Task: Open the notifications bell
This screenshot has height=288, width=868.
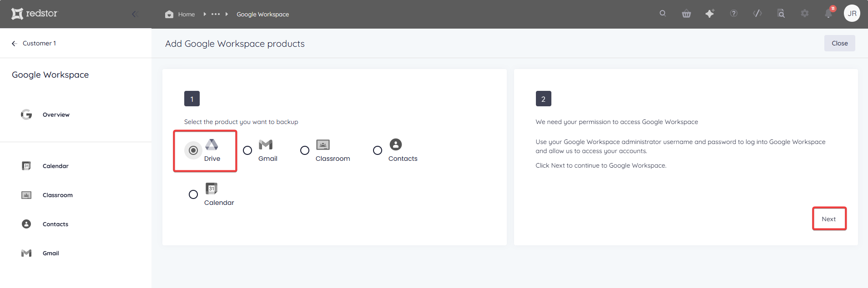Action: tap(829, 14)
